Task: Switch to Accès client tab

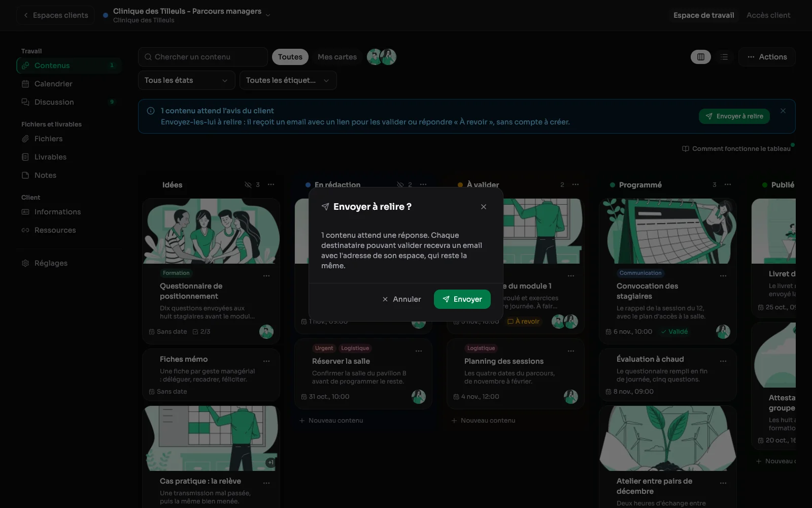Action: (x=768, y=15)
